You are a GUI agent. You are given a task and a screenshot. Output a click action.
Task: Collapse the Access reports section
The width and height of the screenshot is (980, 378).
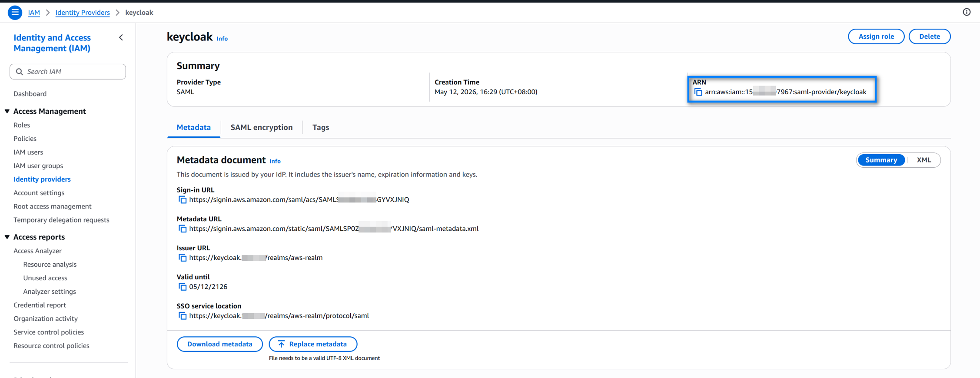click(7, 237)
